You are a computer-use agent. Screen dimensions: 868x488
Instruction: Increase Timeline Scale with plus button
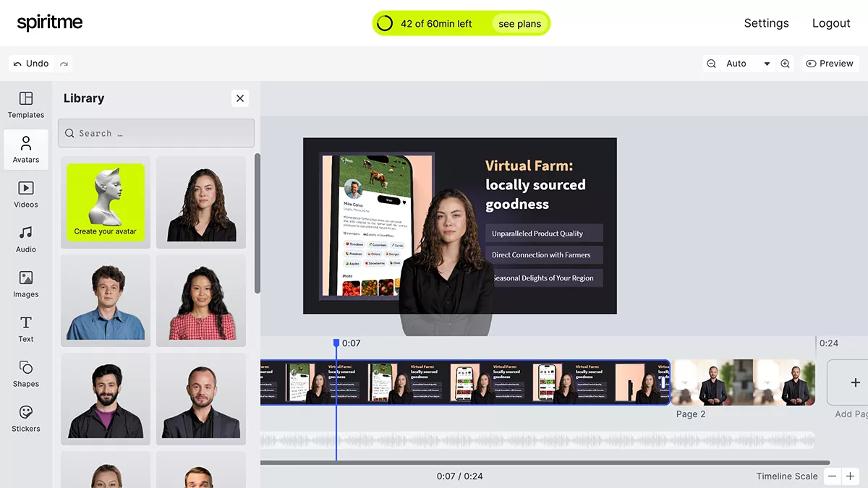851,476
